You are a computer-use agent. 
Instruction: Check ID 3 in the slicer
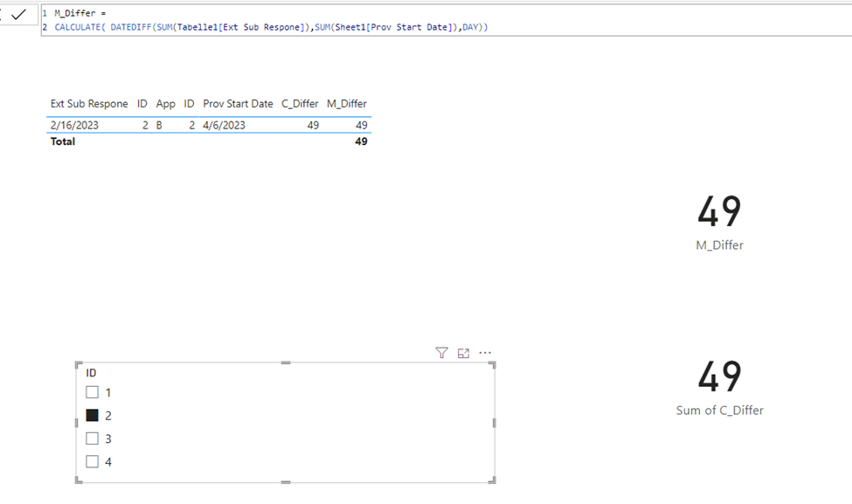(x=93, y=438)
